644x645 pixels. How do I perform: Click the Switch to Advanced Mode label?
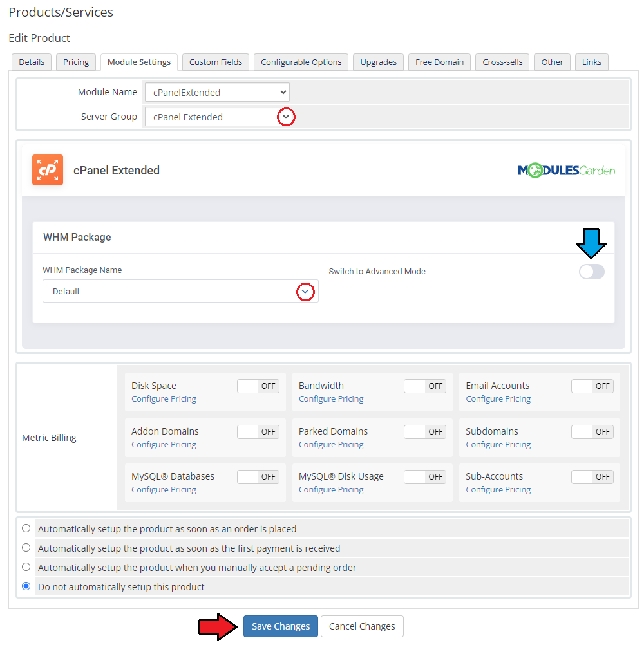click(x=377, y=272)
